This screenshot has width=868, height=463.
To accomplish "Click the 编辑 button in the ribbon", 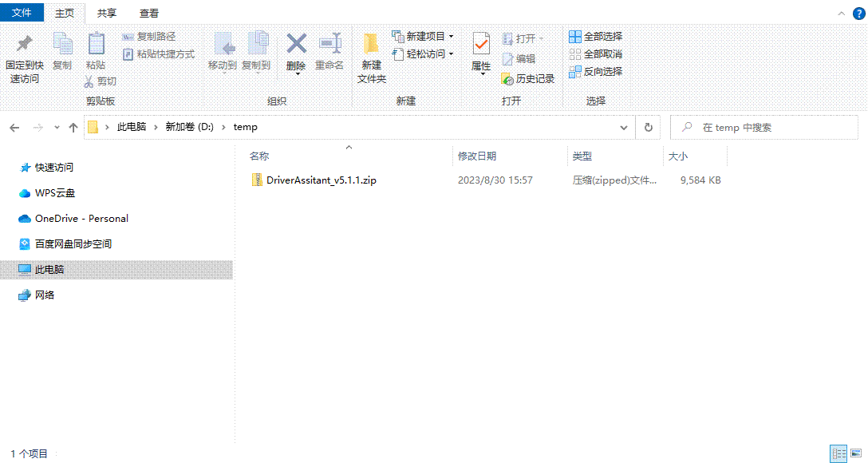I will click(x=519, y=59).
